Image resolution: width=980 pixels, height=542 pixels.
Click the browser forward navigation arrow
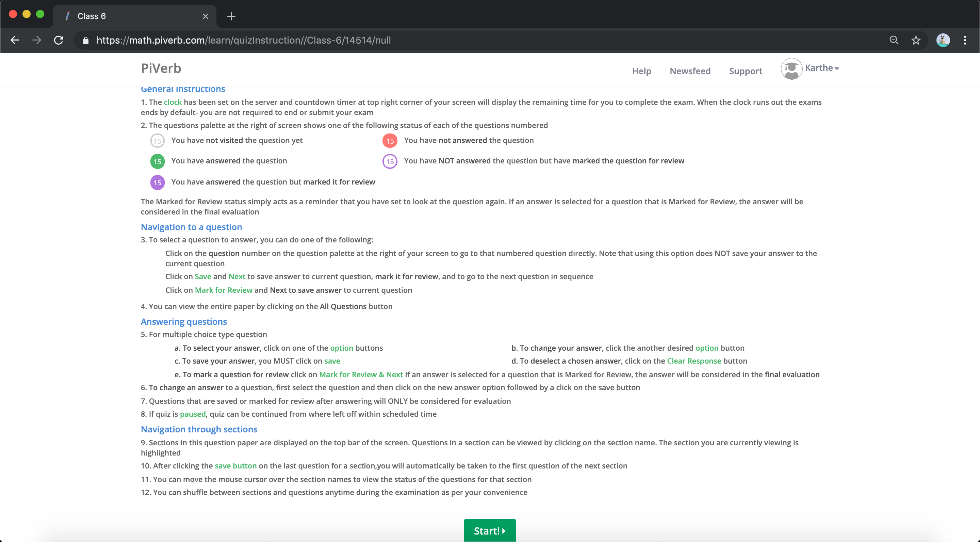click(x=36, y=40)
